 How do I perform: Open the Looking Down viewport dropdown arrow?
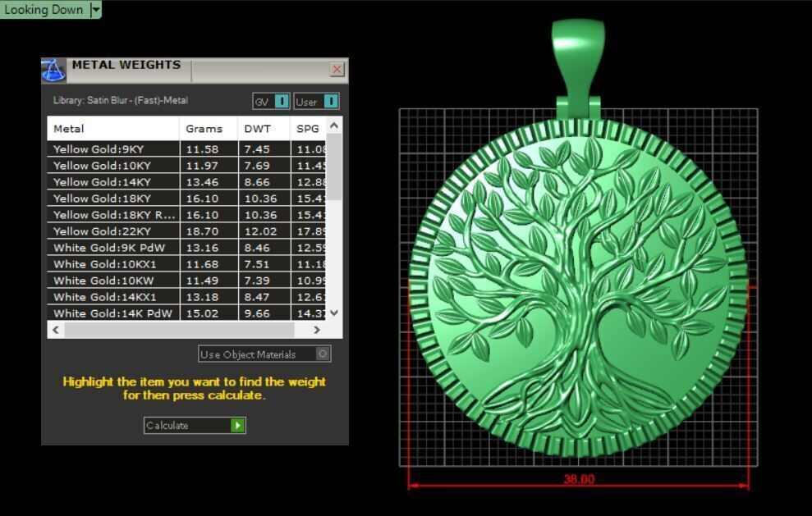tap(95, 9)
